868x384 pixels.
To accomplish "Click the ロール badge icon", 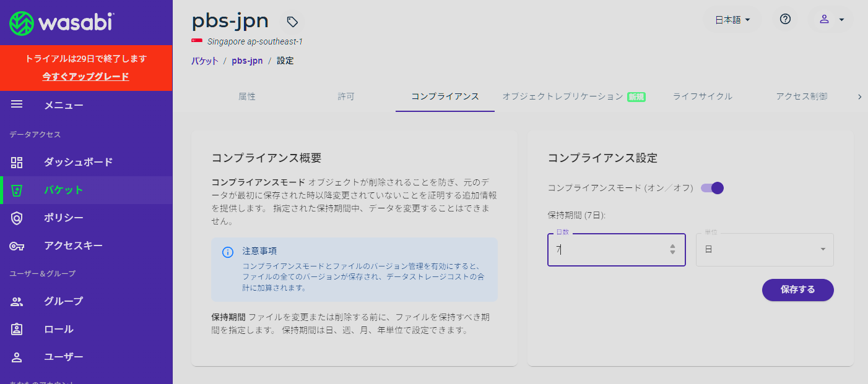I will 17,329.
